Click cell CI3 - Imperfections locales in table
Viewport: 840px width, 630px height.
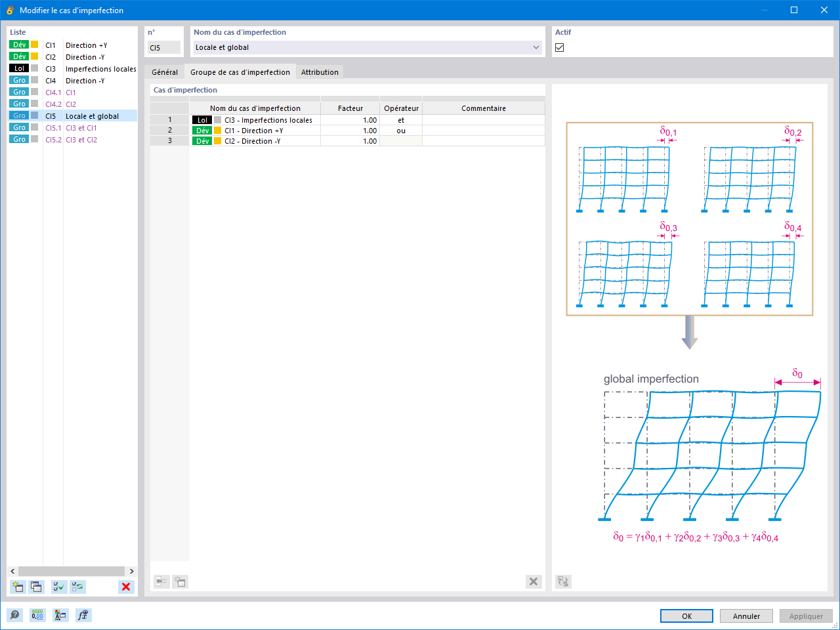(255, 120)
